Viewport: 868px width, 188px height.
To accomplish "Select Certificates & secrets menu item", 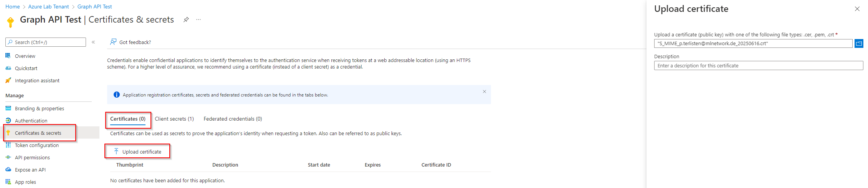I will point(38,133).
